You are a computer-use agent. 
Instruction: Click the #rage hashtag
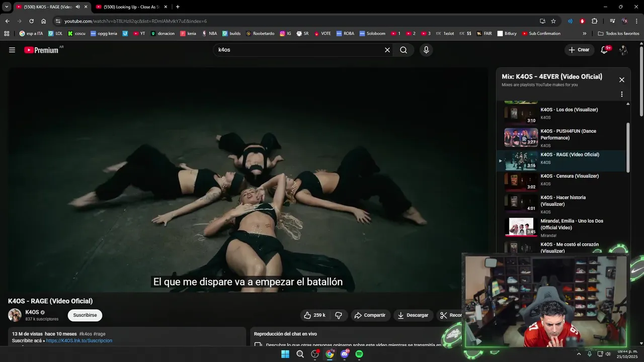pyautogui.click(x=100, y=334)
